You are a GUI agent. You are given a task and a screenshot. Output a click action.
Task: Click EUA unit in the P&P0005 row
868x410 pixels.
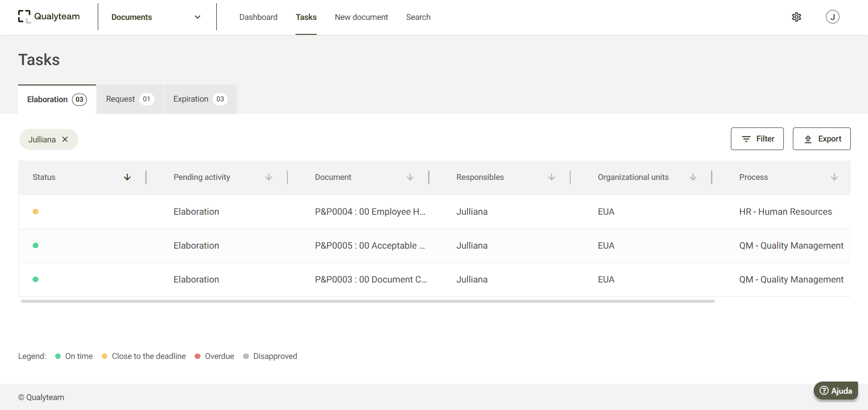pos(606,245)
